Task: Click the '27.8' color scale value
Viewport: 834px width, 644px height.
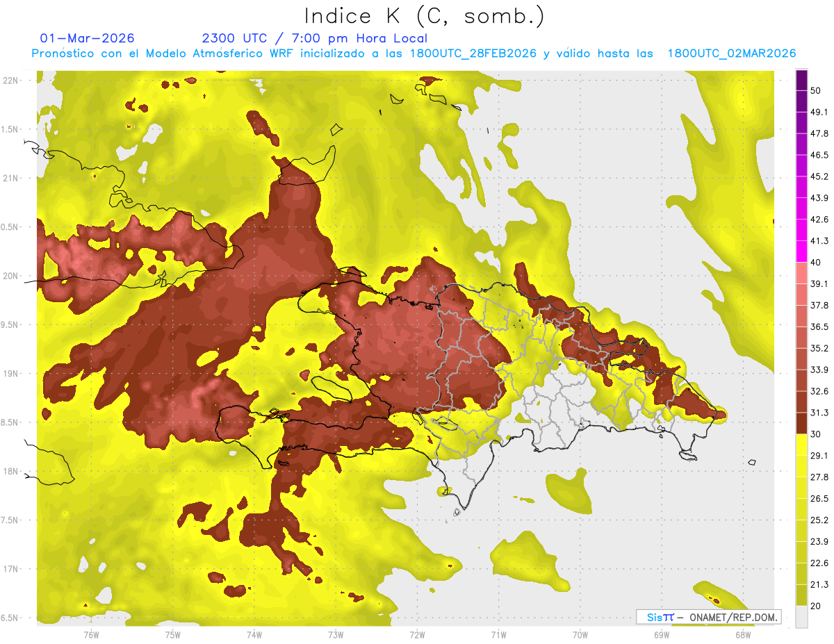Action: click(x=819, y=477)
